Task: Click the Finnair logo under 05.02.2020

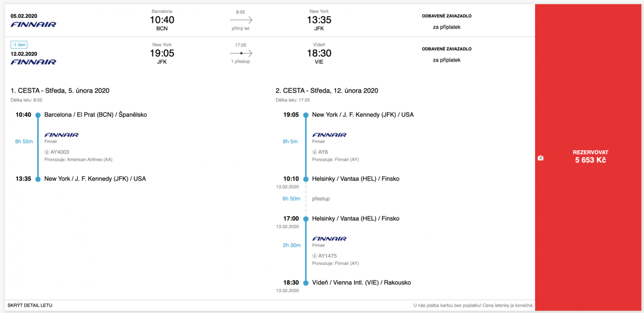Action: click(x=33, y=24)
